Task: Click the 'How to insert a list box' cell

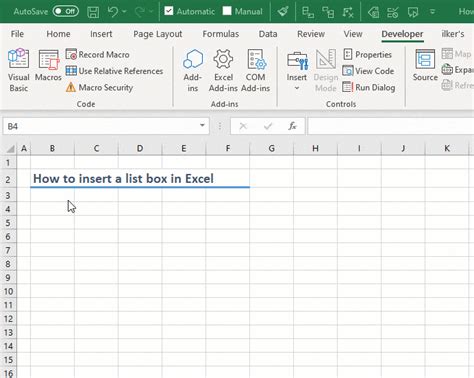Action: point(123,179)
